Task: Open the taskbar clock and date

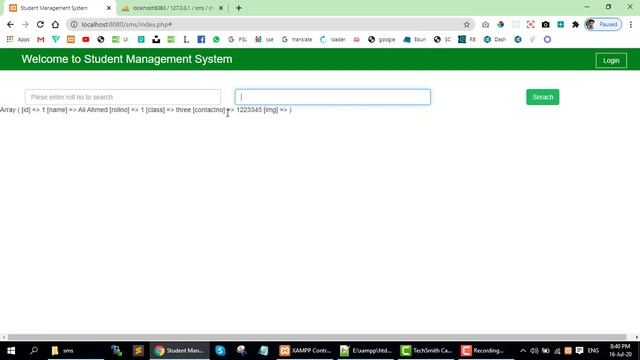Action: click(620, 351)
